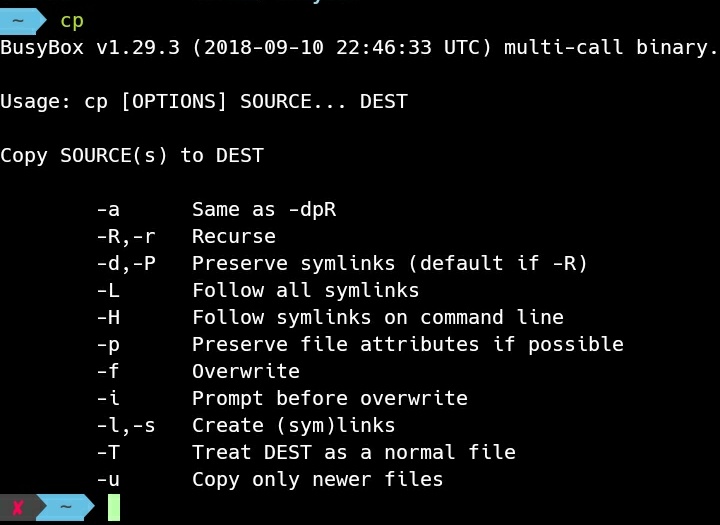Click the -l,-s option flag
The height and width of the screenshot is (525, 720).
126,425
